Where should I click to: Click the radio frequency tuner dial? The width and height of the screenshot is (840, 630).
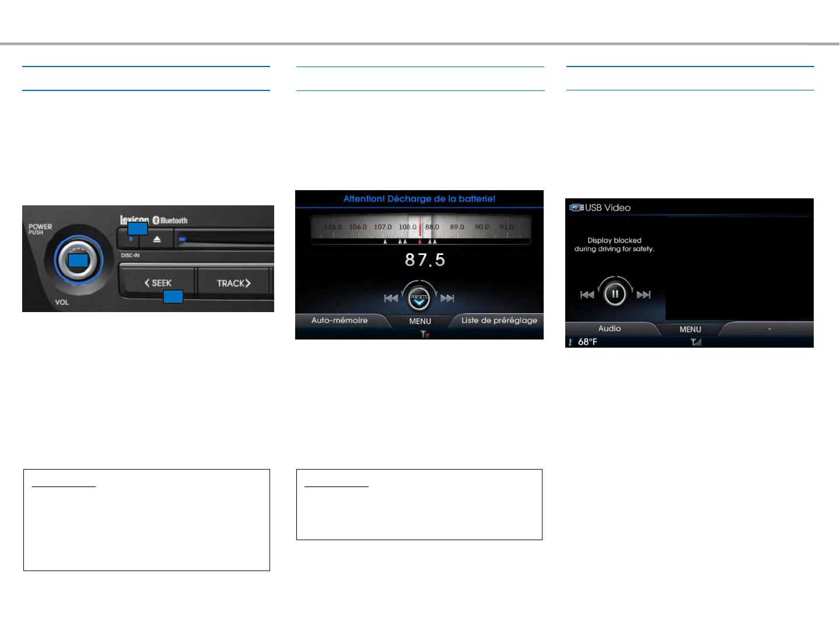pos(420,229)
